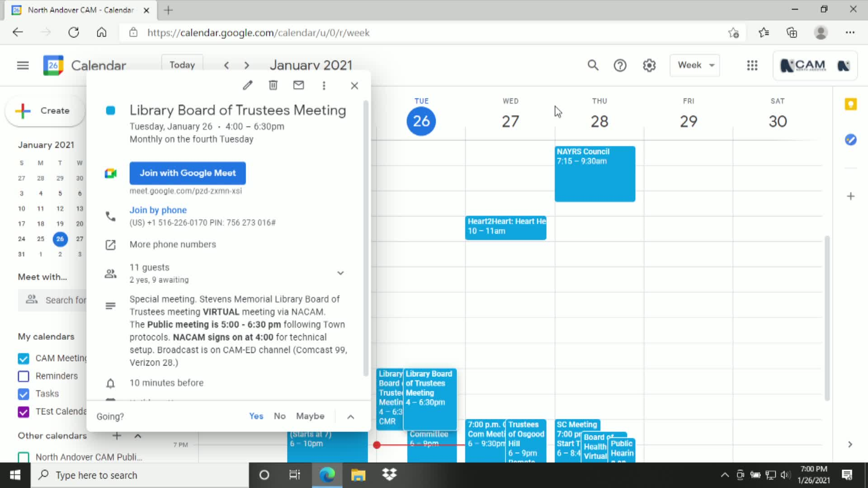This screenshot has height=488, width=868.
Task: Open Windows Start menu
Action: coord(15,475)
